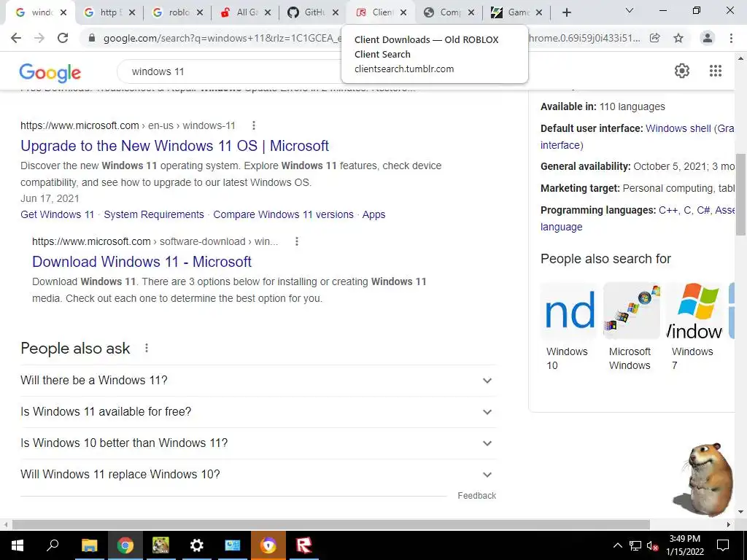
Task: Click the Chrome icon in the taskbar
Action: point(125,545)
